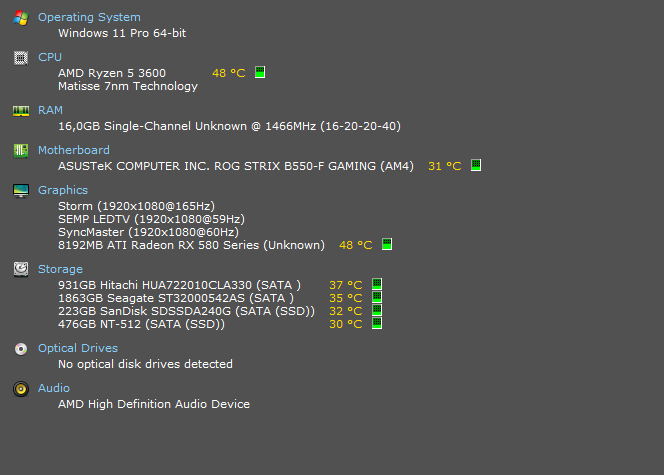Open the Optical Drives section link
The image size is (664, 475).
click(78, 348)
